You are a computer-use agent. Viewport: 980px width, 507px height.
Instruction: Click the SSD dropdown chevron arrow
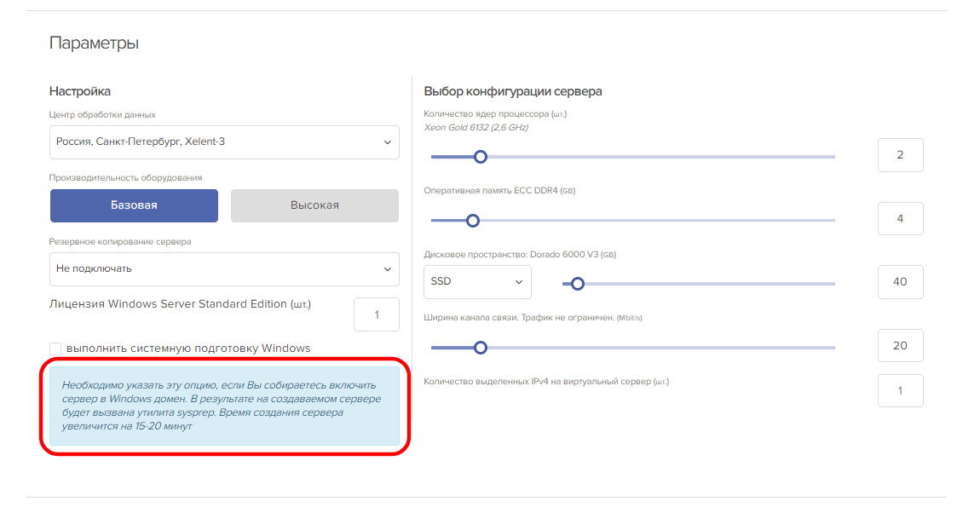tap(518, 282)
